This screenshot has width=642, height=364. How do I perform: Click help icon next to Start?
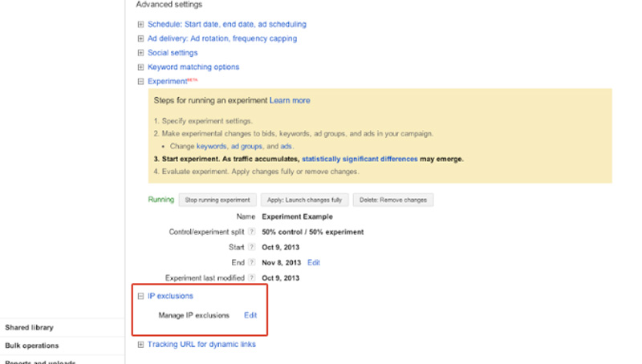click(252, 248)
